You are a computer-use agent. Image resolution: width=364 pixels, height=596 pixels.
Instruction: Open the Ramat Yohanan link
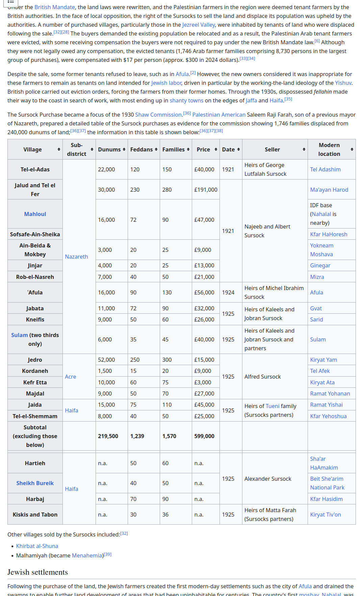330,394
